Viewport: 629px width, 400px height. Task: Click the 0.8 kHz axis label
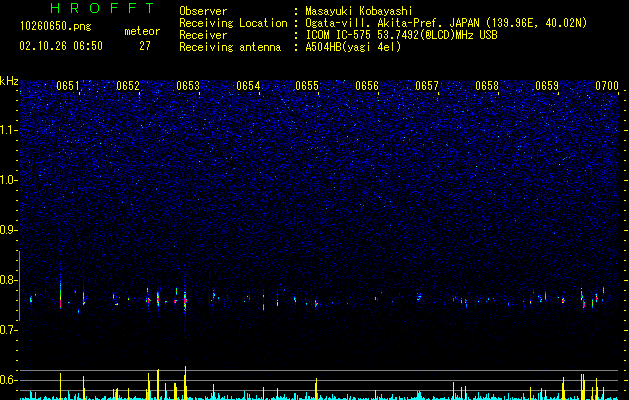click(x=9, y=280)
